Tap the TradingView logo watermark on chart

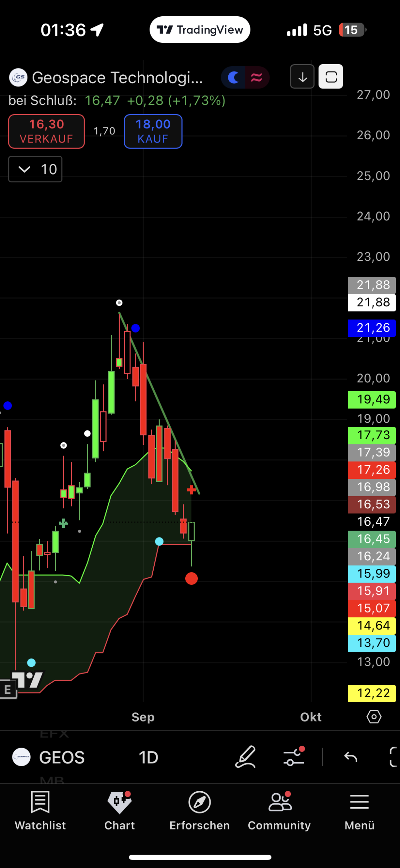pos(28,680)
